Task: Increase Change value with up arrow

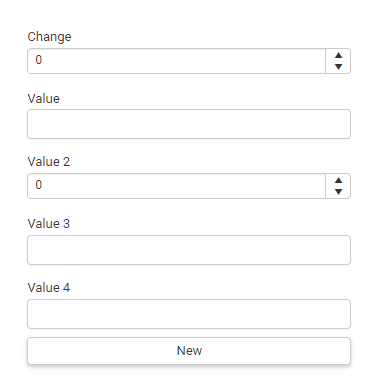Action: point(338,55)
